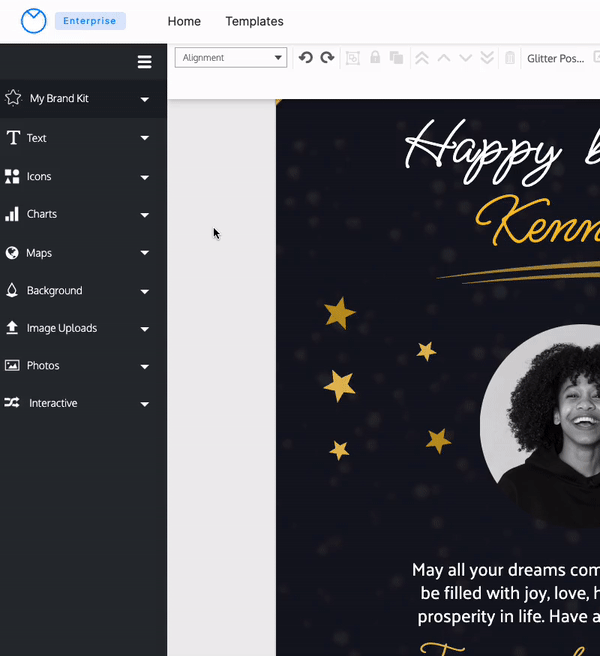The height and width of the screenshot is (656, 600).
Task: Collapse the sidebar with hamburger icon
Action: [144, 62]
